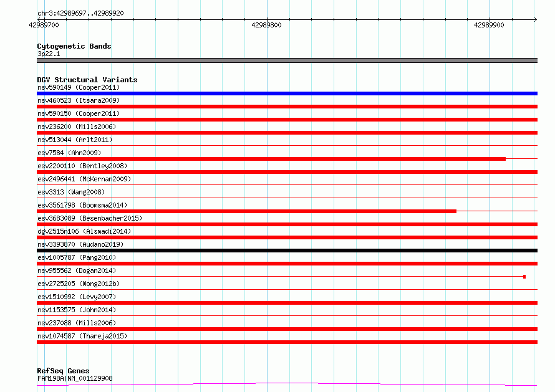555x392 pixels.
Task: Click the nsv236200 (Mills2006) label
Action: 77,127
